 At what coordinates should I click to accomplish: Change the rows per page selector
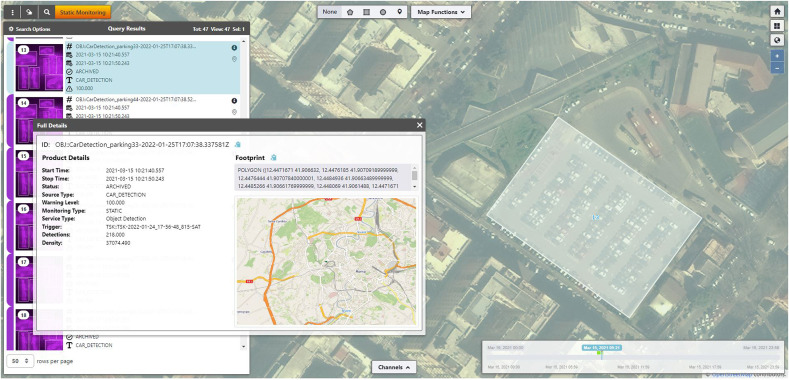coord(20,361)
